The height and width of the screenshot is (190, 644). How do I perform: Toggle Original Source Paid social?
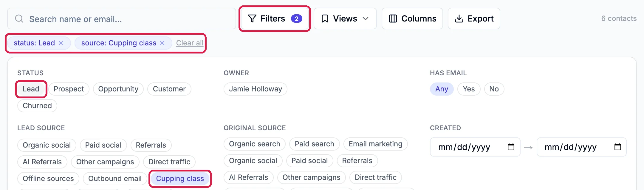[x=310, y=161]
